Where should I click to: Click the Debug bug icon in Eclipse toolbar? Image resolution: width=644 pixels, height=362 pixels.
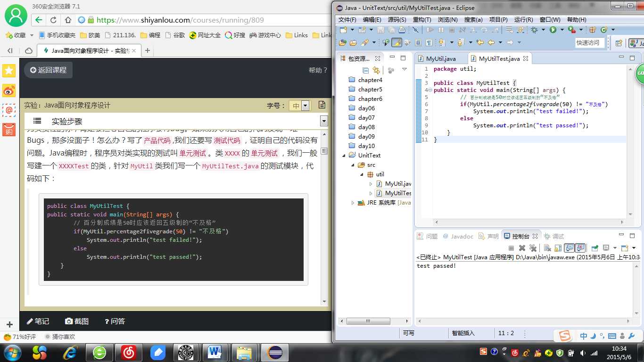(x=534, y=30)
